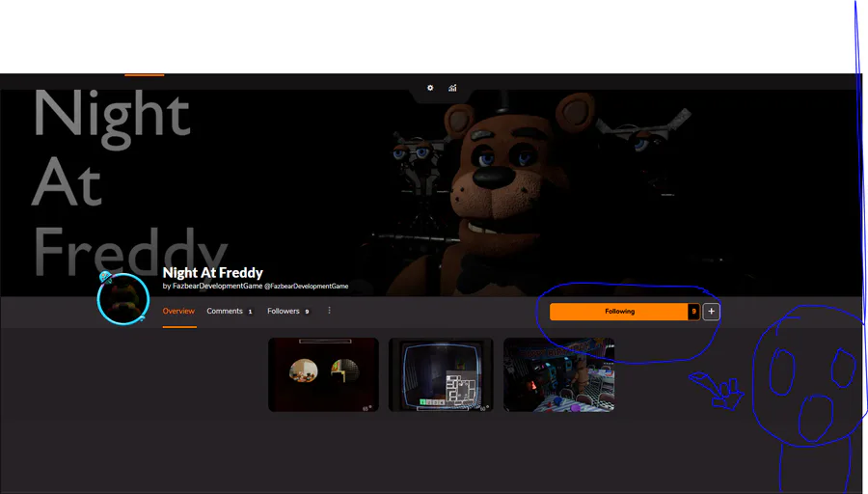Click the plus button beside Following
The image size is (868, 494).
(x=712, y=312)
